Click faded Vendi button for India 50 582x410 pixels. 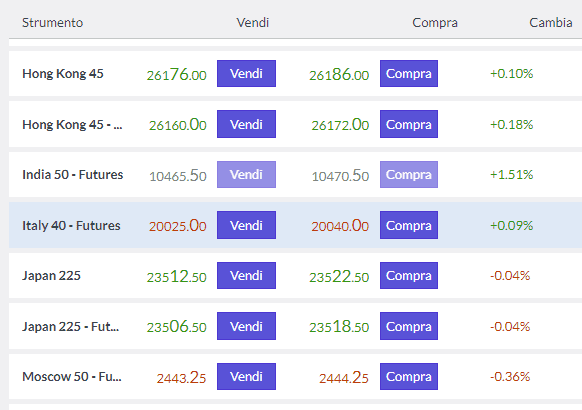pyautogui.click(x=246, y=174)
